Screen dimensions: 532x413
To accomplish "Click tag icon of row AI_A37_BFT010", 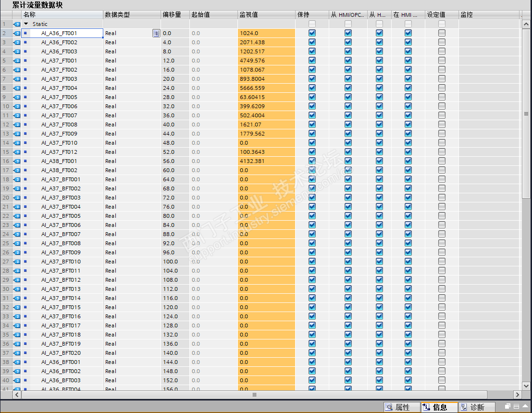I will (x=17, y=262).
